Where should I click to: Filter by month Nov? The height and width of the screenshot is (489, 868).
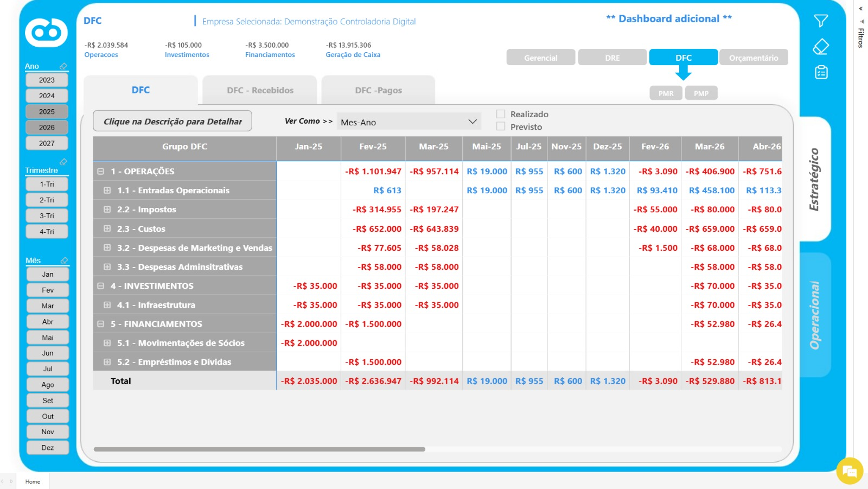click(x=48, y=431)
